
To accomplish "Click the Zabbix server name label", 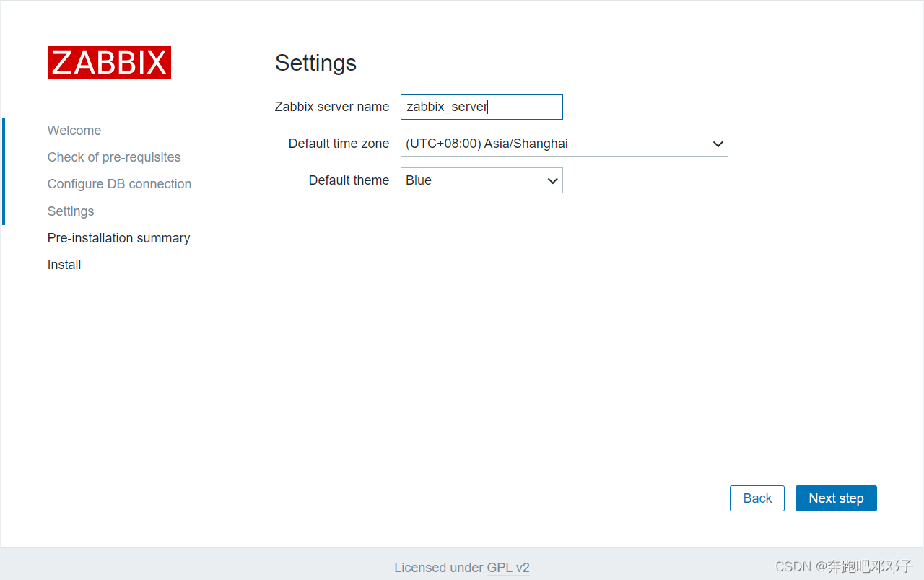I will [x=332, y=107].
